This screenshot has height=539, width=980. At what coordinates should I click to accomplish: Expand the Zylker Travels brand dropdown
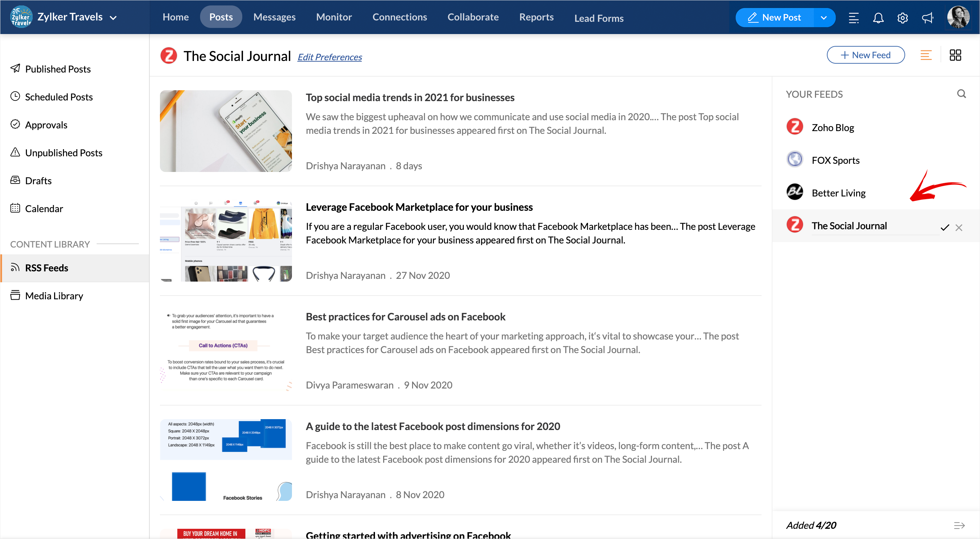113,17
